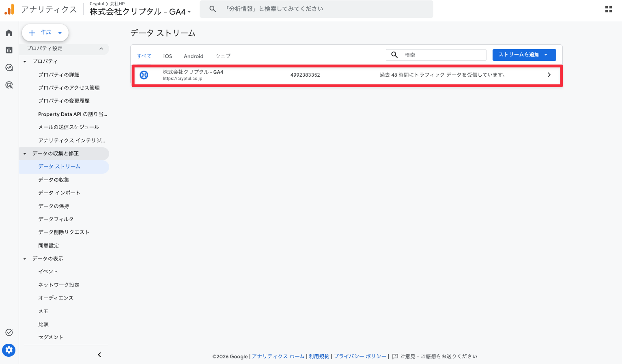Collapse the プロパティ tree group
Screen dimensions: 622x364
[25, 62]
